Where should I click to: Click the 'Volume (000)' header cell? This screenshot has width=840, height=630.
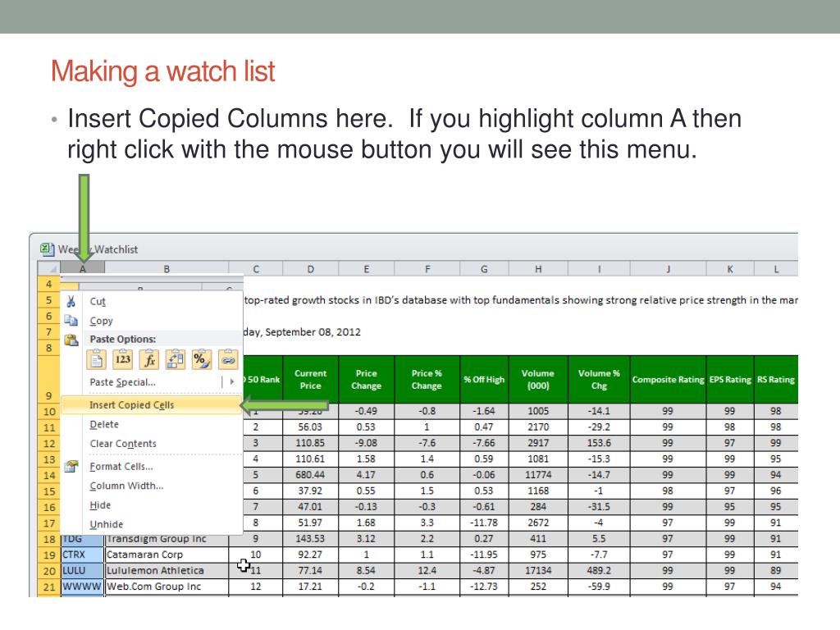click(x=538, y=379)
